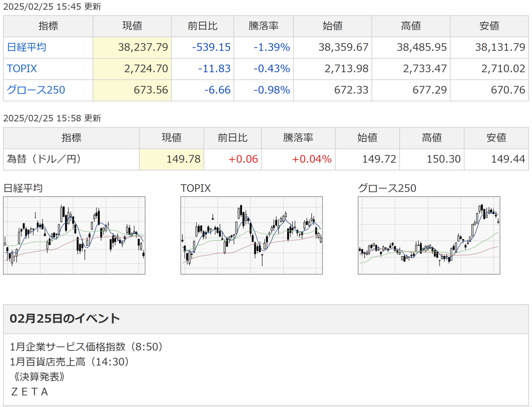Open the 日経平均 index link
Image resolution: width=532 pixels, height=407 pixels.
coord(27,47)
